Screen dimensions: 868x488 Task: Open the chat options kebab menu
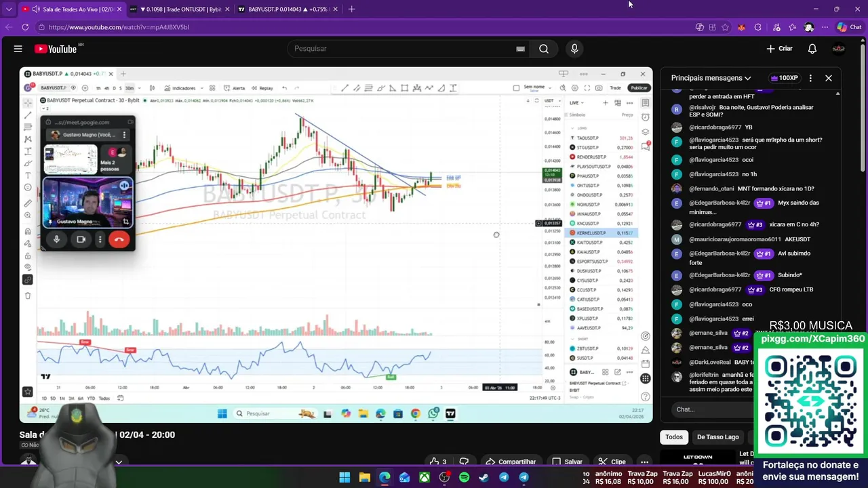(810, 78)
